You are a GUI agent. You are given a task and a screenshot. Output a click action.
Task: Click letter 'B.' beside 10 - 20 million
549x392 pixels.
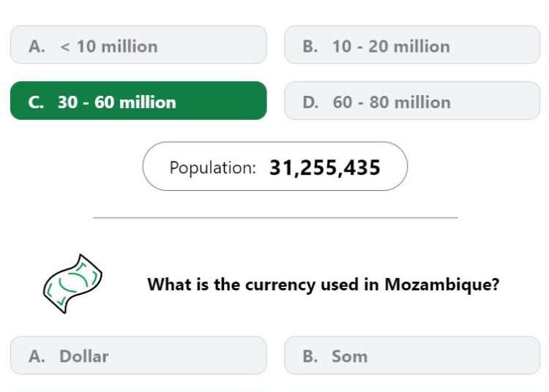click(x=310, y=47)
